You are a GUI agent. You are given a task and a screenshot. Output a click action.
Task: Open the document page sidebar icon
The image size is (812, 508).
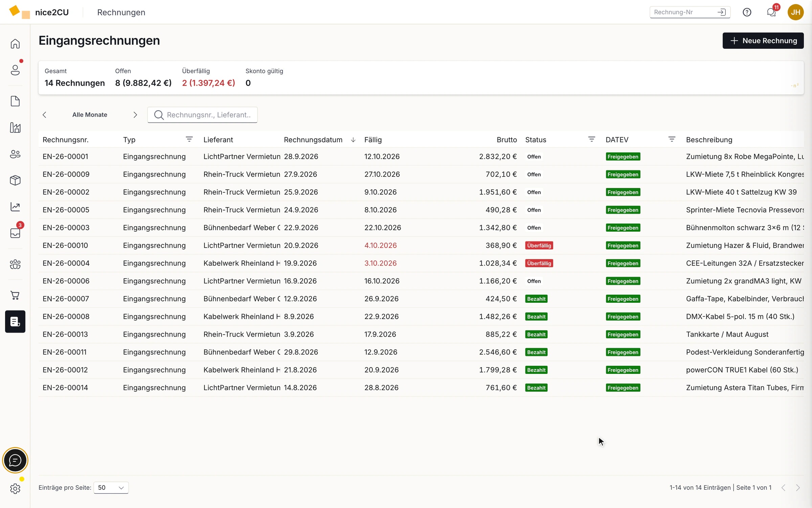[x=15, y=101]
